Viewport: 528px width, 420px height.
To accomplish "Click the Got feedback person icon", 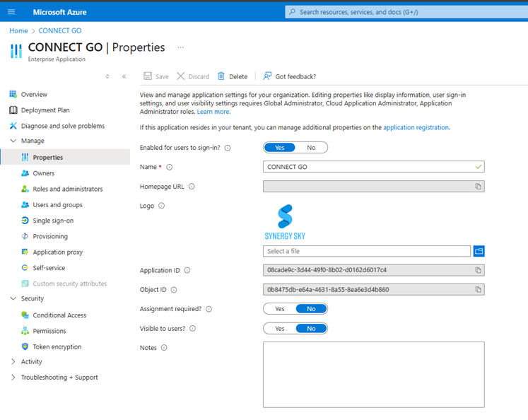I will tap(267, 76).
